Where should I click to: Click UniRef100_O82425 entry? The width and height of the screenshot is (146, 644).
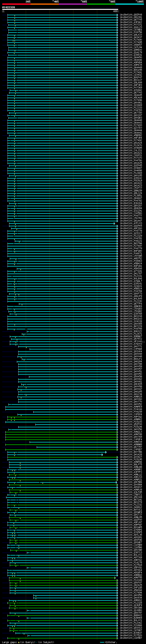pos(131,585)
